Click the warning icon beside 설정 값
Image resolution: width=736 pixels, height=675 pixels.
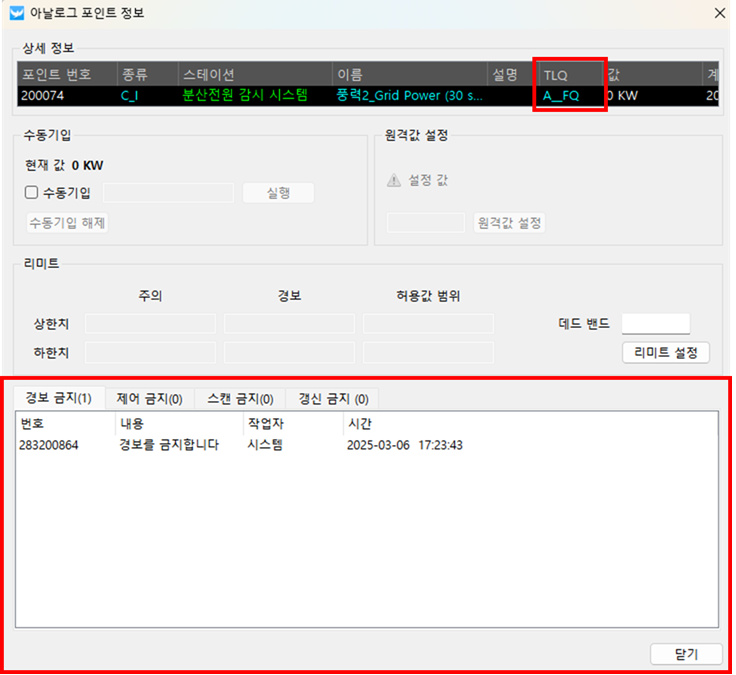[394, 181]
